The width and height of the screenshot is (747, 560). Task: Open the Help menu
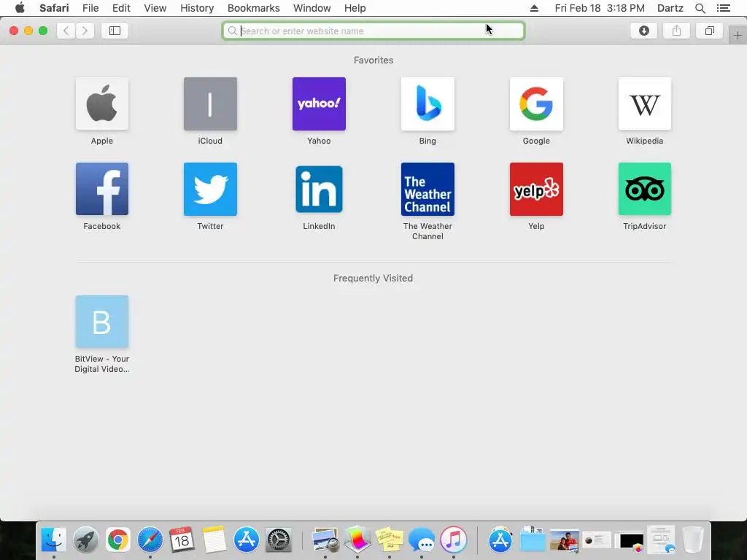coord(355,8)
